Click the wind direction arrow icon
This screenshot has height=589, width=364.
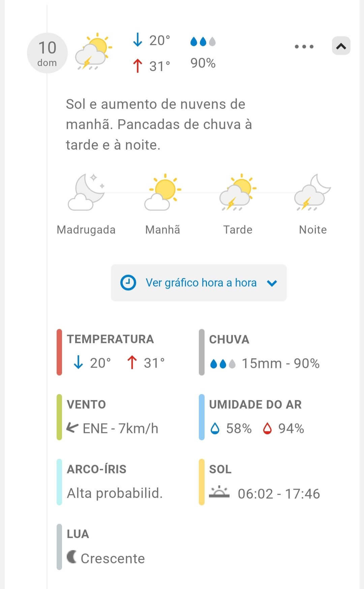(72, 428)
